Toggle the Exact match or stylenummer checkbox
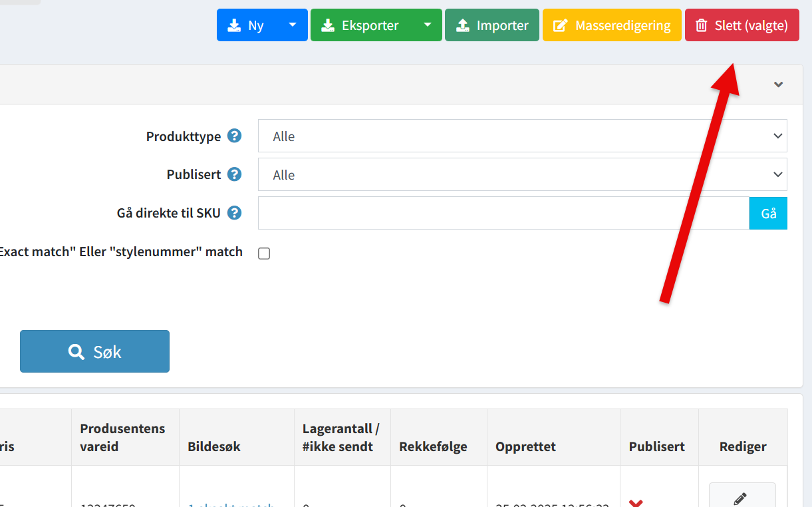Viewport: 812px width, 507px height. pos(264,254)
